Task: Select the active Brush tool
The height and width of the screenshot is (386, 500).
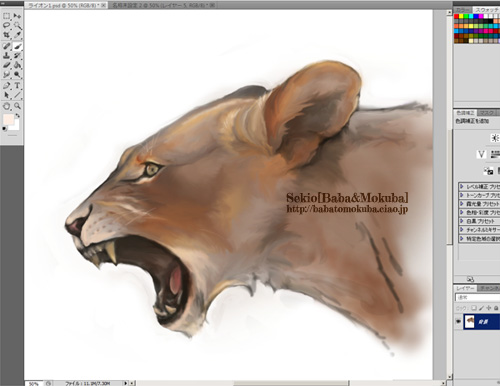Action: [17, 46]
